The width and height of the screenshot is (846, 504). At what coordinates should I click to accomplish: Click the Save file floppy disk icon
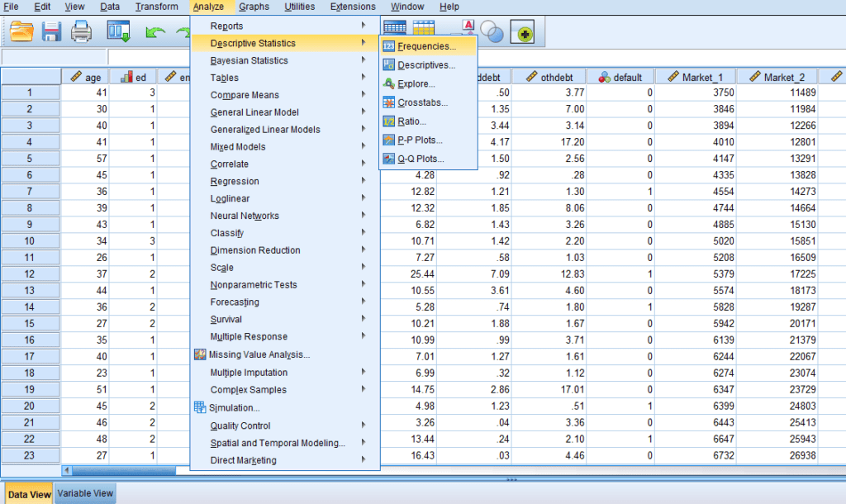52,32
